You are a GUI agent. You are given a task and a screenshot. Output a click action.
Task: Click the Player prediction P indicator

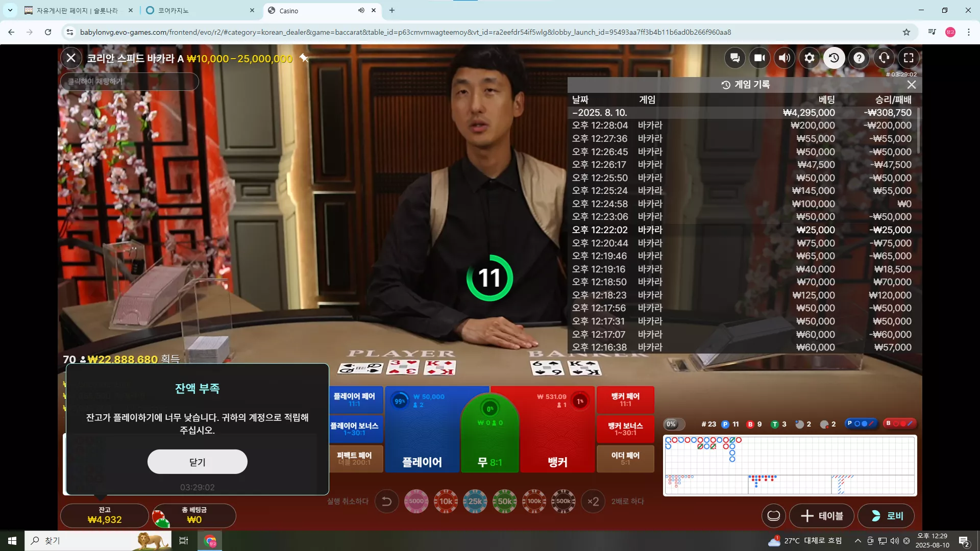[861, 423]
